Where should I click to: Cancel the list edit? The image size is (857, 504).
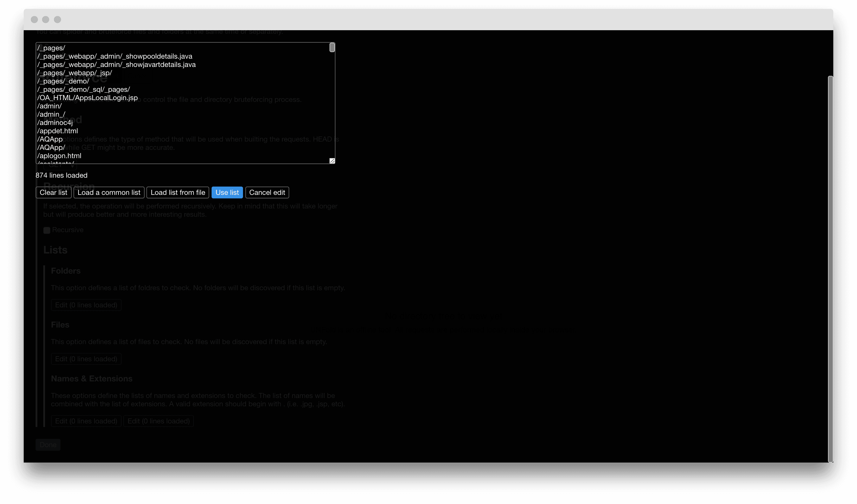coord(267,192)
